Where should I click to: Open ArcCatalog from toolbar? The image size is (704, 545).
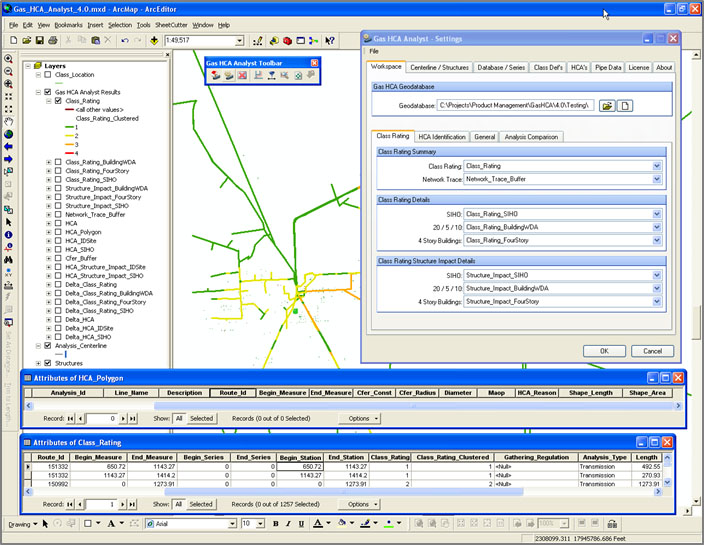point(274,41)
